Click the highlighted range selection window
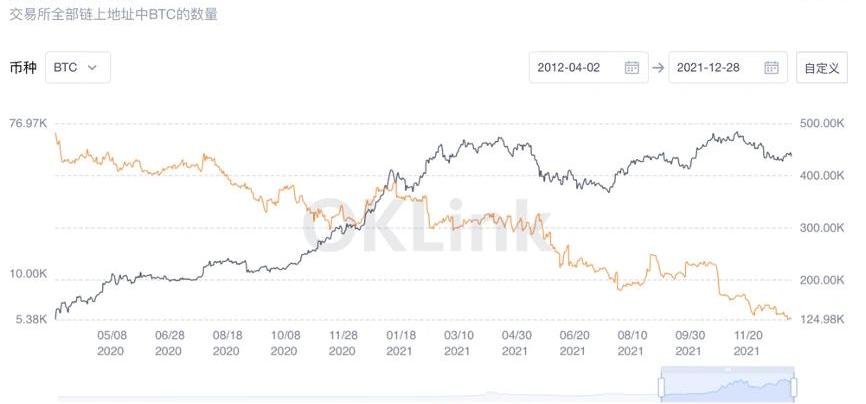The image size is (866, 404). click(728, 386)
